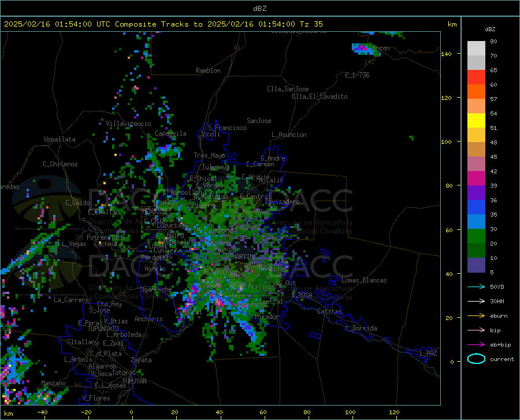Image resolution: width=520 pixels, height=420 pixels.
Task: Select the red 65 dBZ color swatch
Action: [476, 77]
